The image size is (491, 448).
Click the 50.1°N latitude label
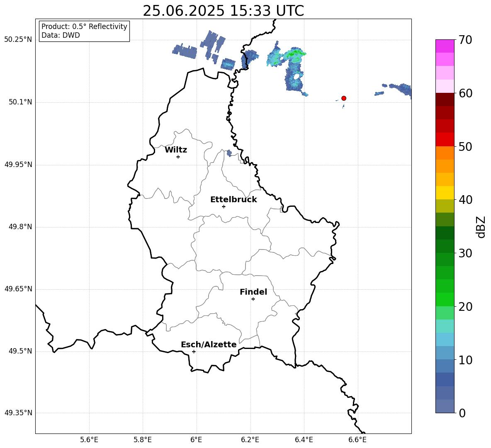click(20, 102)
